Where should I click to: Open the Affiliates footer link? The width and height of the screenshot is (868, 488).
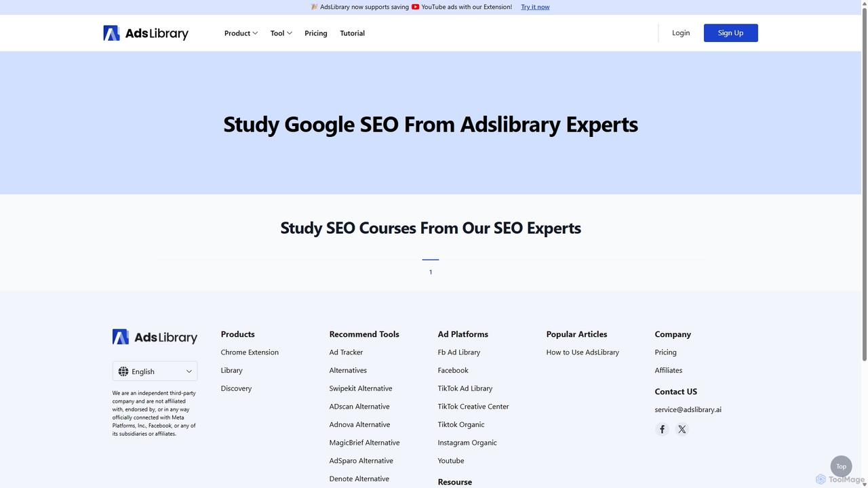[x=669, y=371]
